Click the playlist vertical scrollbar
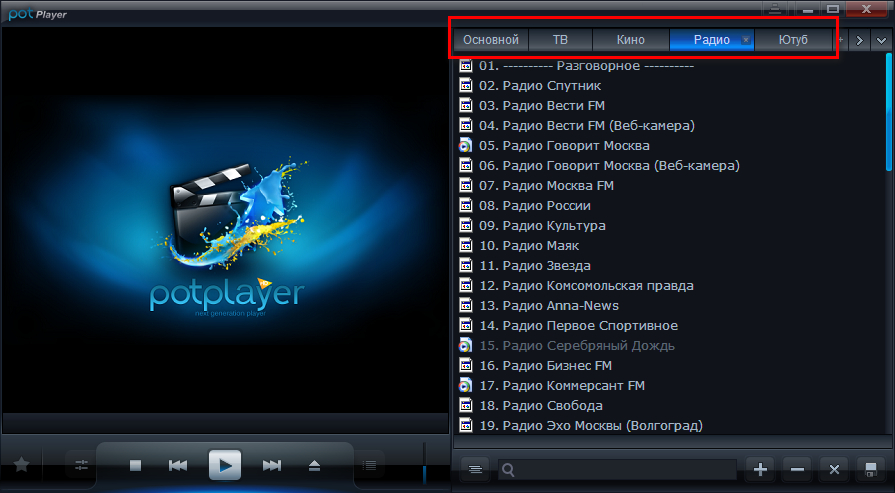This screenshot has width=895, height=493. point(889,111)
